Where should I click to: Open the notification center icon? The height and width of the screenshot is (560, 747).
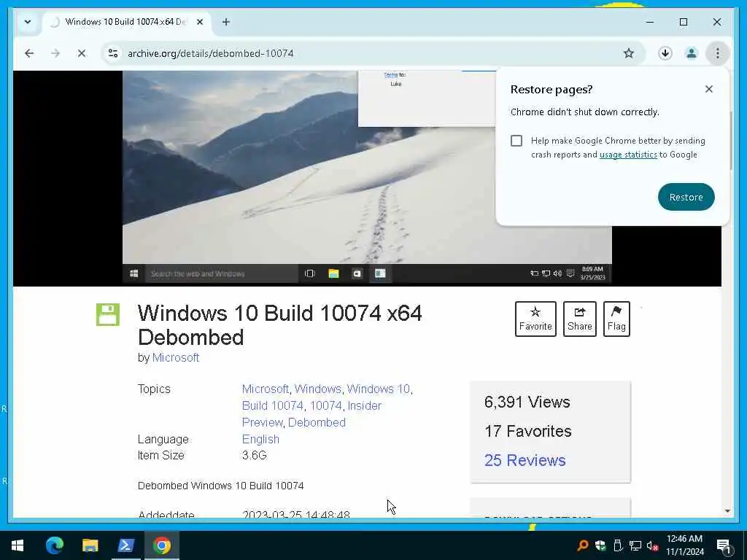[724, 546]
